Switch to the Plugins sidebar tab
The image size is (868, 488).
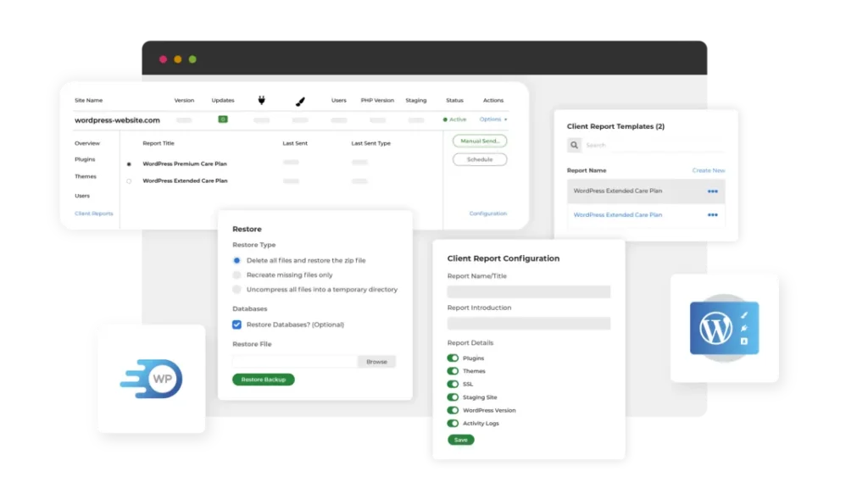pos(85,159)
